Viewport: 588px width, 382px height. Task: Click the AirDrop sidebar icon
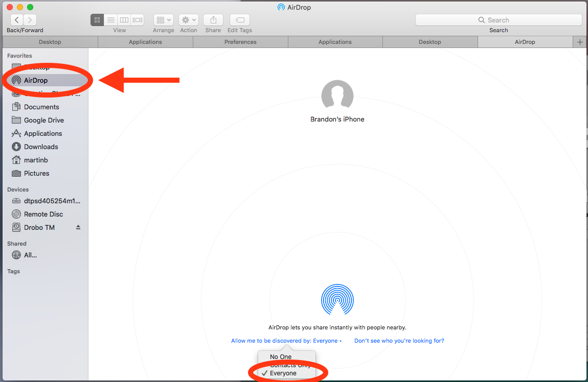16,80
